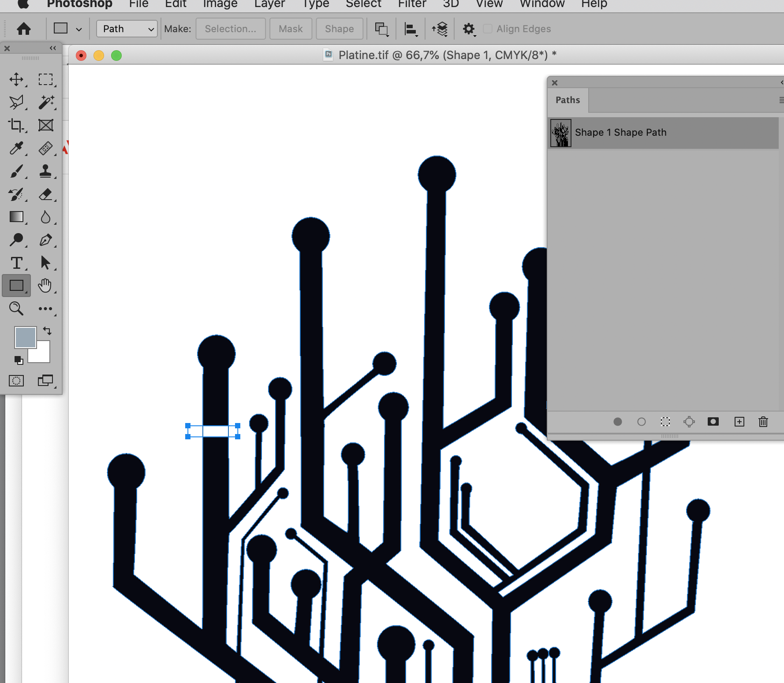Click the Mask button in options bar
Viewport: 784px width, 683px height.
(x=291, y=29)
